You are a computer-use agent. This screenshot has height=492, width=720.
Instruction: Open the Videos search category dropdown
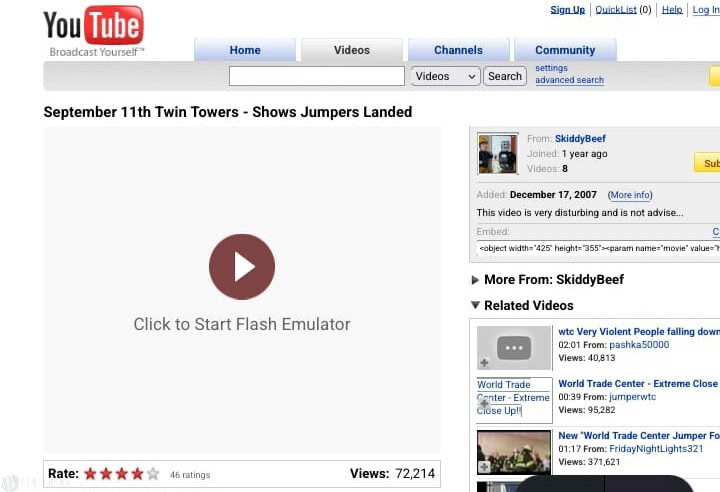(x=445, y=76)
